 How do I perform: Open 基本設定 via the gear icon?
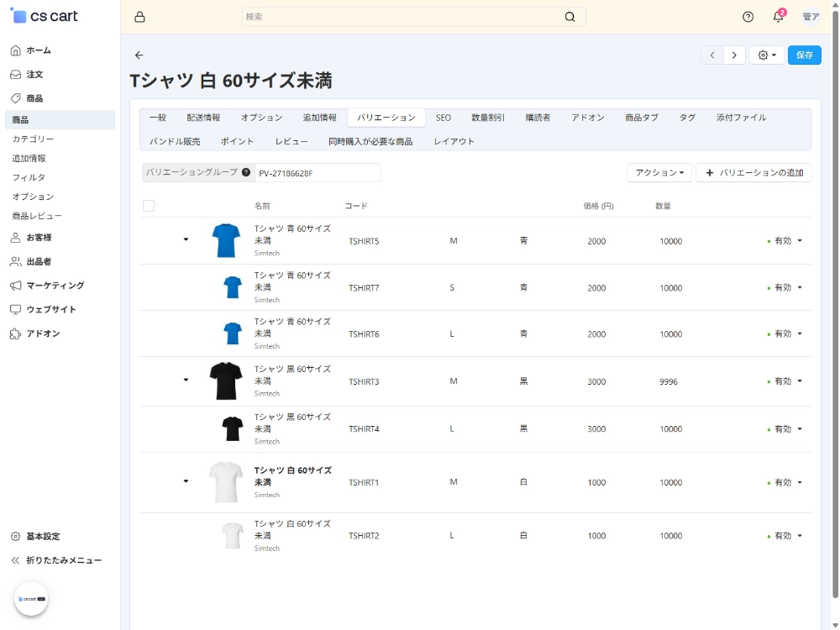tap(14, 536)
